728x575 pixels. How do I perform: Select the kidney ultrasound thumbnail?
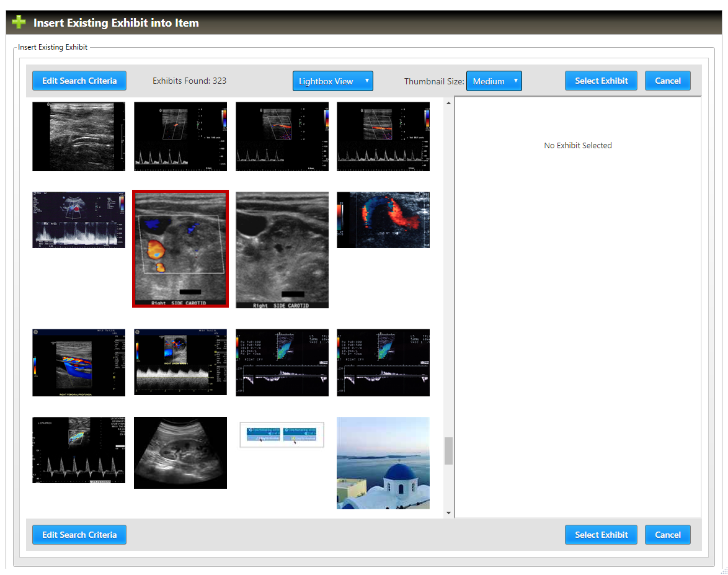tap(180, 452)
